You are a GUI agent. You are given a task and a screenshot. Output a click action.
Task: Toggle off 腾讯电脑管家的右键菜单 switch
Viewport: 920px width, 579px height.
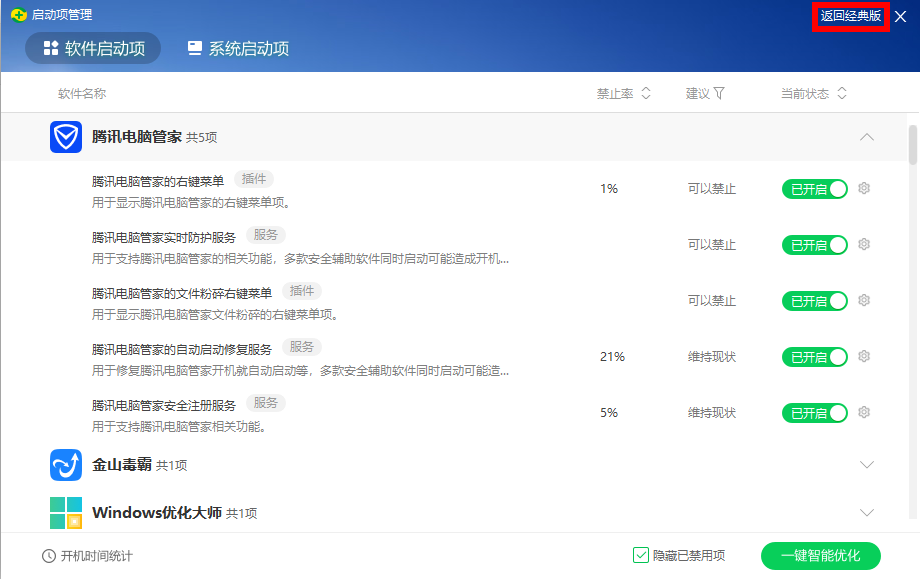pyautogui.click(x=814, y=189)
